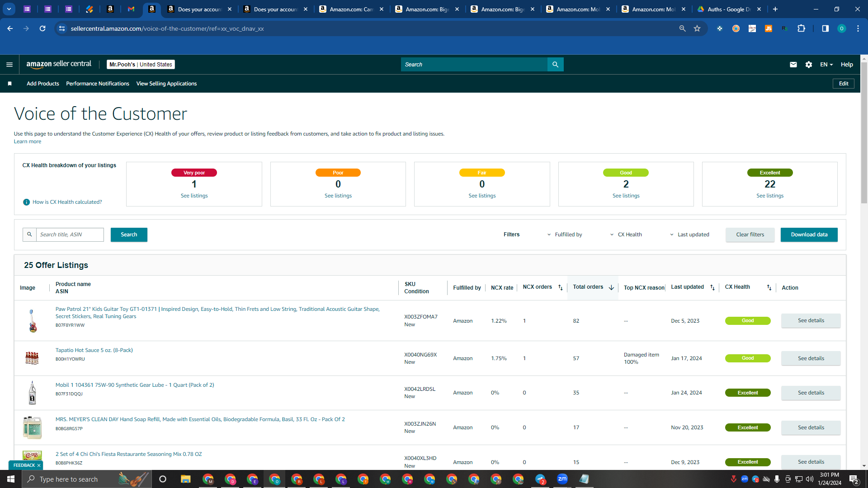Open the Chrome profile avatar
The image size is (868, 488).
coord(841,28)
